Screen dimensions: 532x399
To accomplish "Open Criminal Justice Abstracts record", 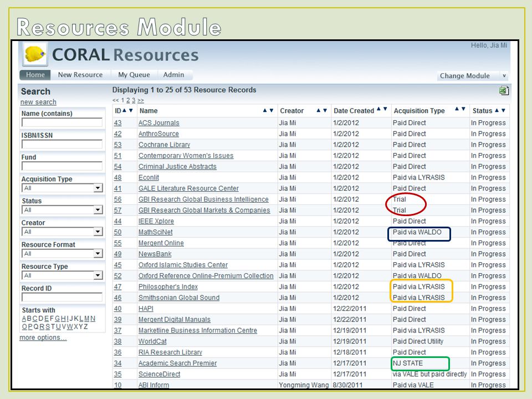I will tap(177, 167).
